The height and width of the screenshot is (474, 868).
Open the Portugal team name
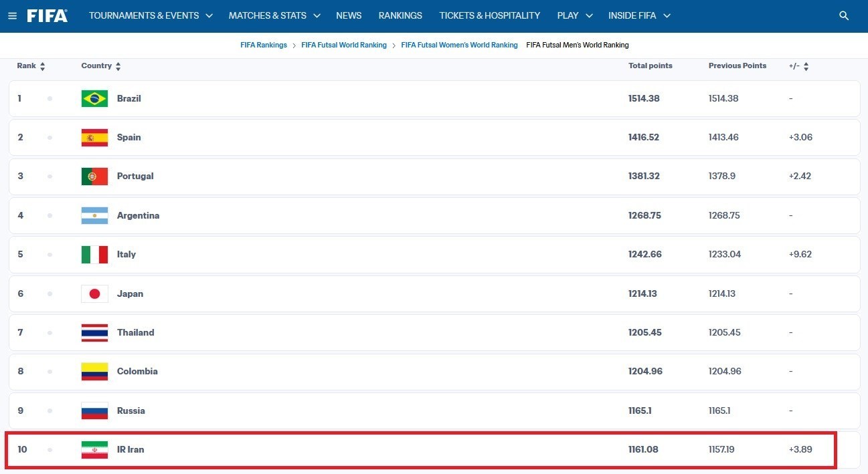(x=135, y=176)
